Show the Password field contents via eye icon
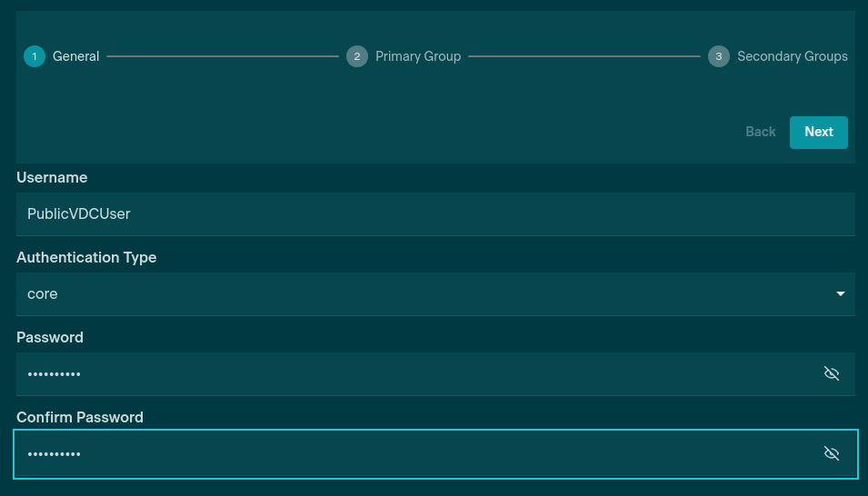This screenshot has width=868, height=496. pos(831,374)
